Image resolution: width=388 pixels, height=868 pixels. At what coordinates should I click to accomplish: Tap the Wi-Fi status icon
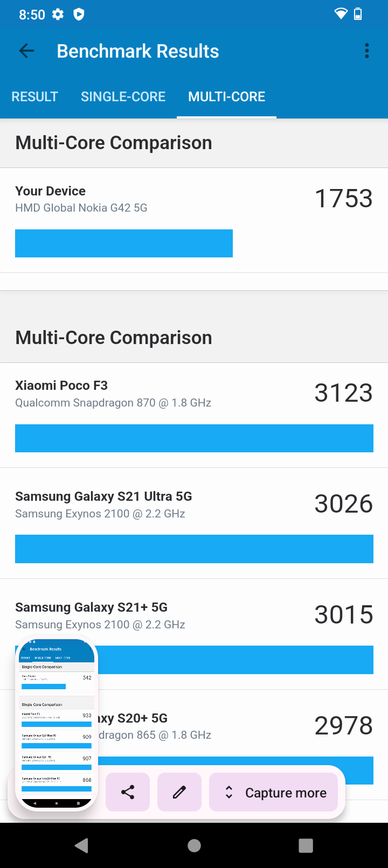(341, 14)
